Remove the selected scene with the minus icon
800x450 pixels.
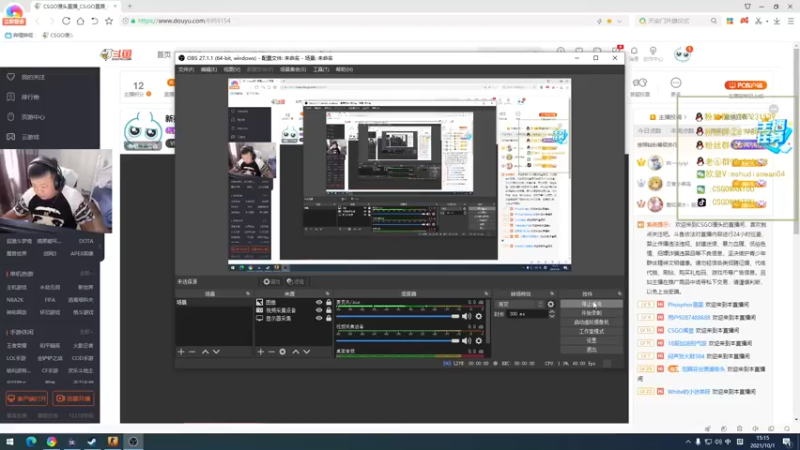[192, 352]
